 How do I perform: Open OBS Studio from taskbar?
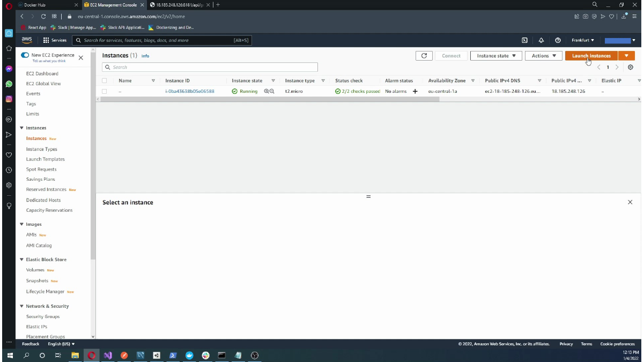point(255,355)
